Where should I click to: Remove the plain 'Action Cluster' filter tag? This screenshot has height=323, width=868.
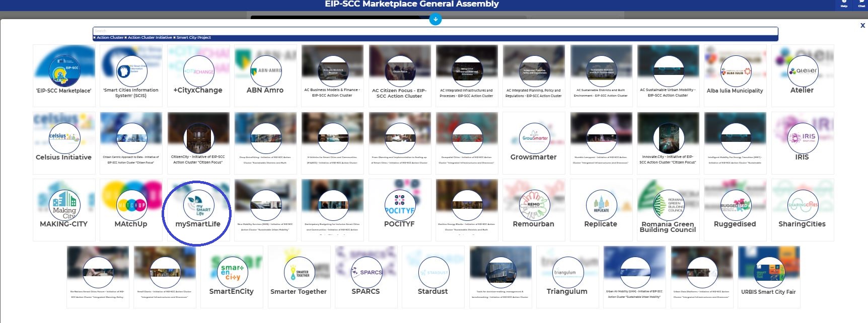(x=95, y=38)
